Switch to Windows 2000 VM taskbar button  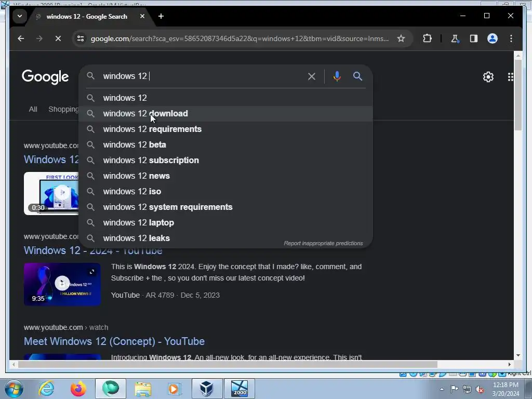(x=240, y=389)
